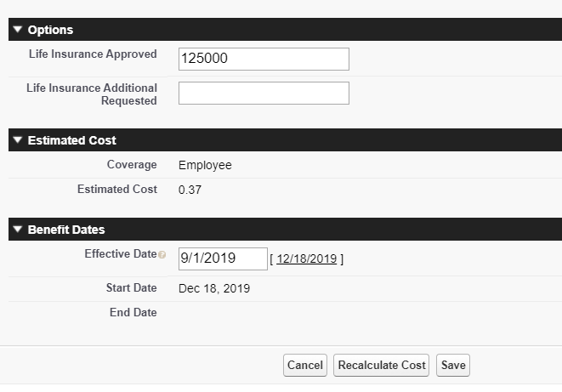Click the Employee coverage value
562x392 pixels.
click(x=205, y=165)
